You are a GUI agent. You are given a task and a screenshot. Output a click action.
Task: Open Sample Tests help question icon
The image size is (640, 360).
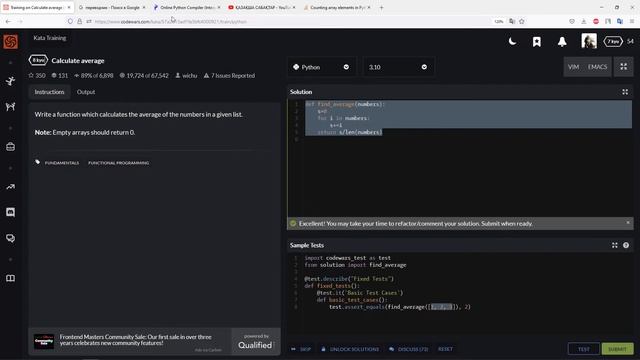point(626,245)
